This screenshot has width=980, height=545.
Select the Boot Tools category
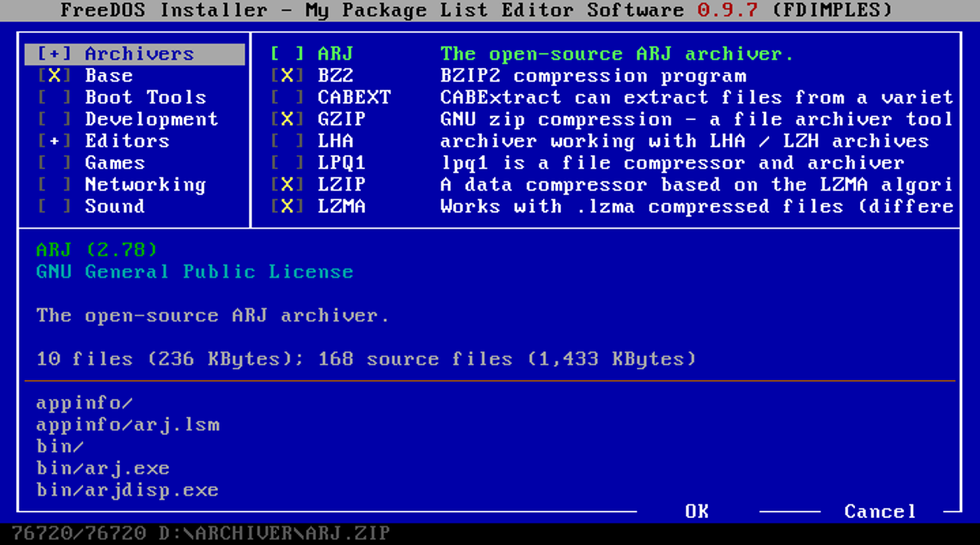point(145,97)
